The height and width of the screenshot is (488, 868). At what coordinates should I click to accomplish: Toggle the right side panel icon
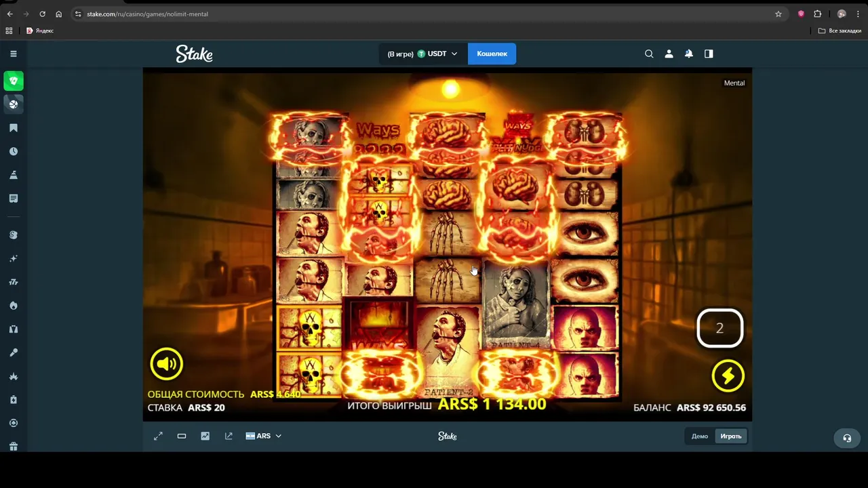(709, 54)
